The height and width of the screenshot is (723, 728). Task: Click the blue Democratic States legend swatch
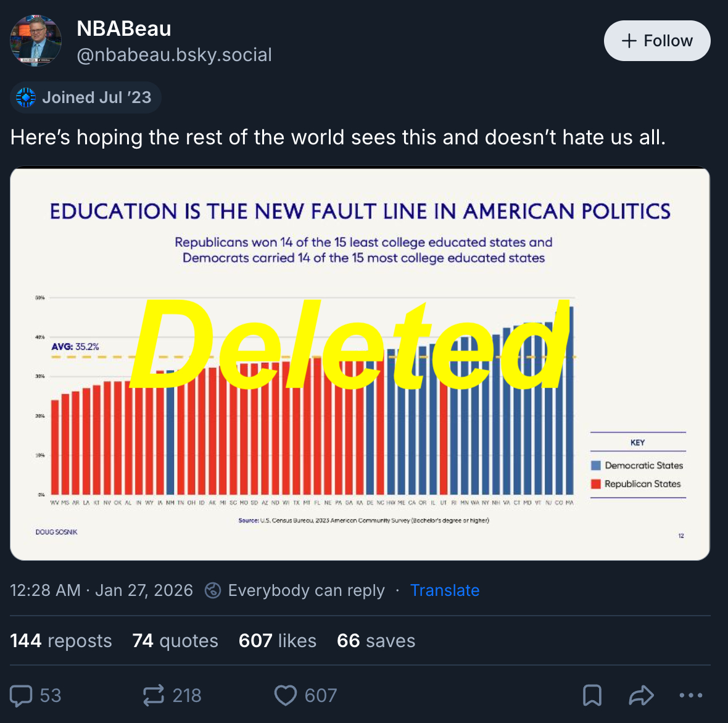[596, 466]
